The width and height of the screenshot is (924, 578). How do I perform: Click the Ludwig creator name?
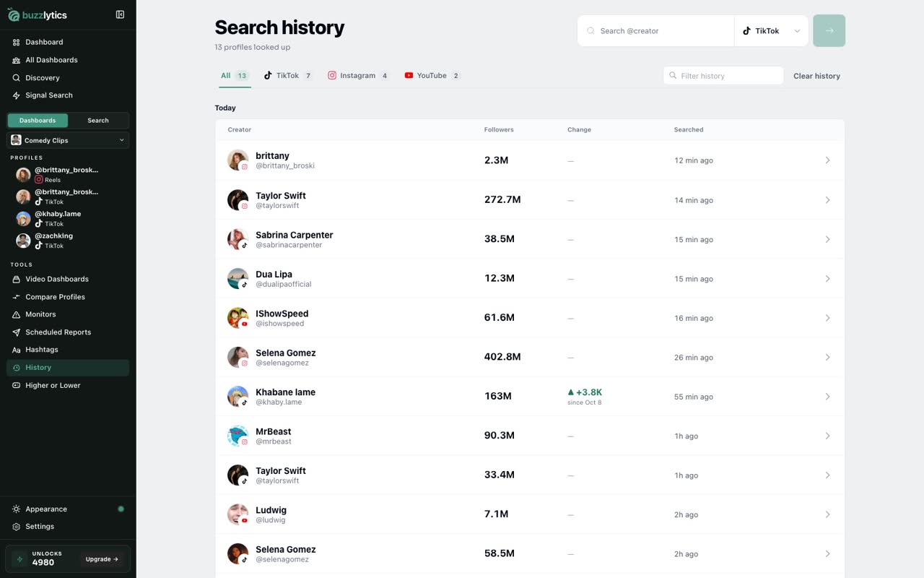[271, 510]
